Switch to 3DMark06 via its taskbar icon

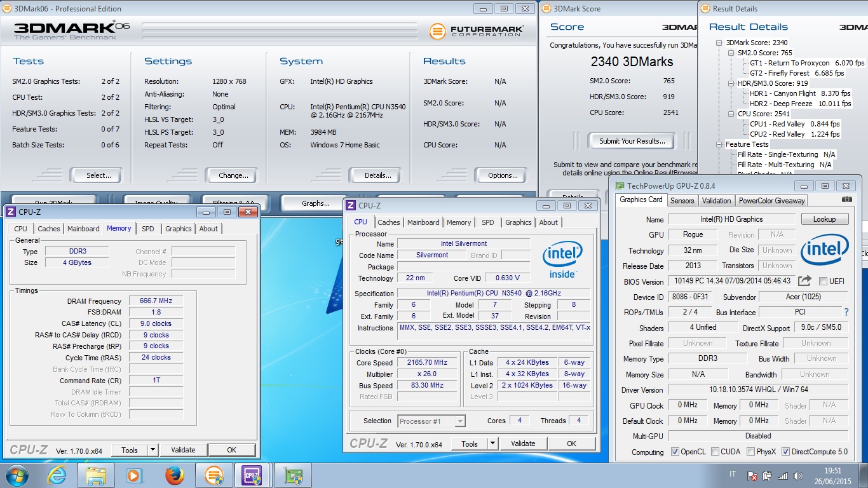(x=214, y=475)
